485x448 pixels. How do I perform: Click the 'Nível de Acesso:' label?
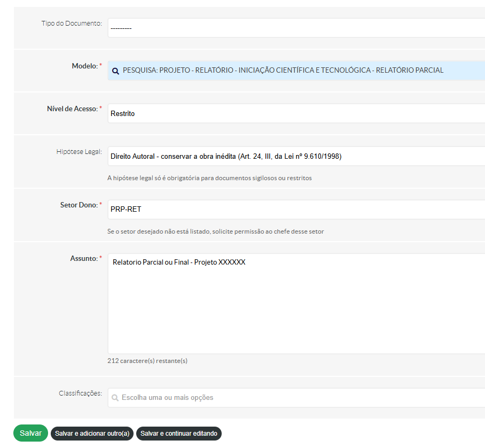(73, 109)
